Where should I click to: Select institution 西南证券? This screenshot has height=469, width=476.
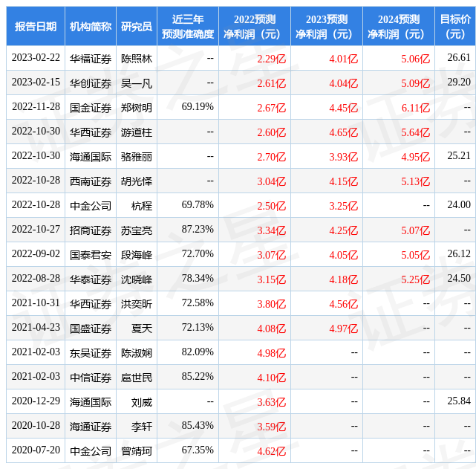tap(91, 181)
